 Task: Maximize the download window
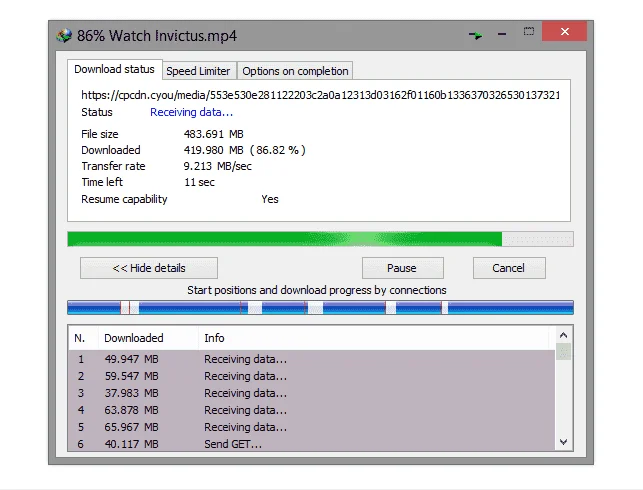529,32
